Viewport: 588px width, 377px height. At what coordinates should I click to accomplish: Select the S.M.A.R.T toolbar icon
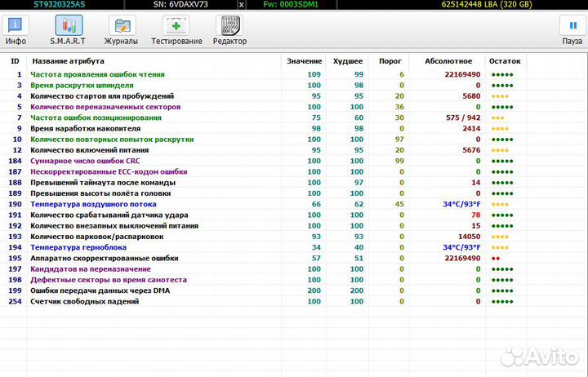[69, 25]
